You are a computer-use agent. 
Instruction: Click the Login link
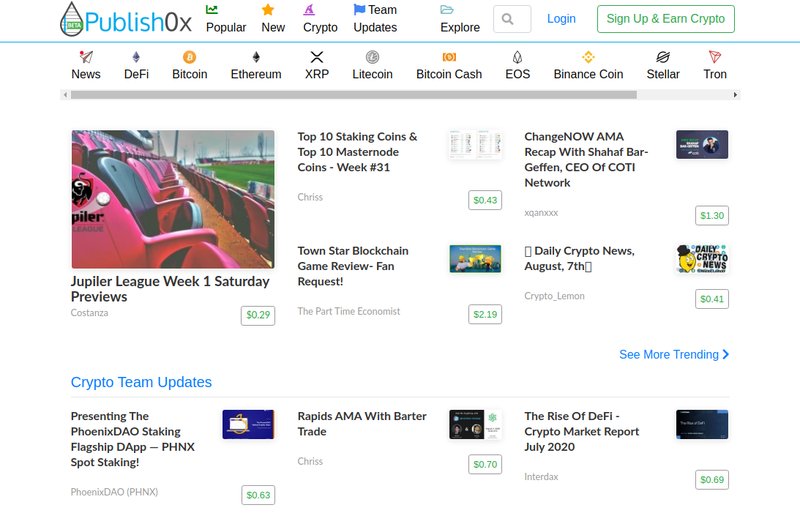coord(561,19)
